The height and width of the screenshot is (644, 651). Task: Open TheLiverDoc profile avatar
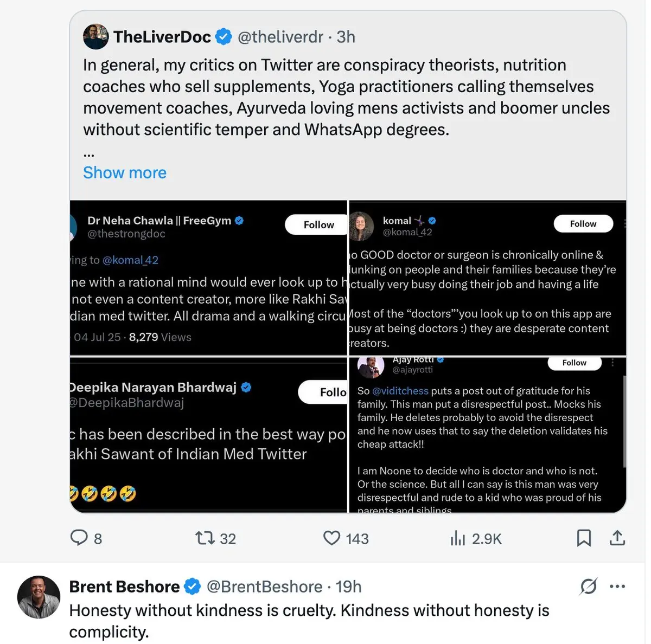pyautogui.click(x=96, y=36)
